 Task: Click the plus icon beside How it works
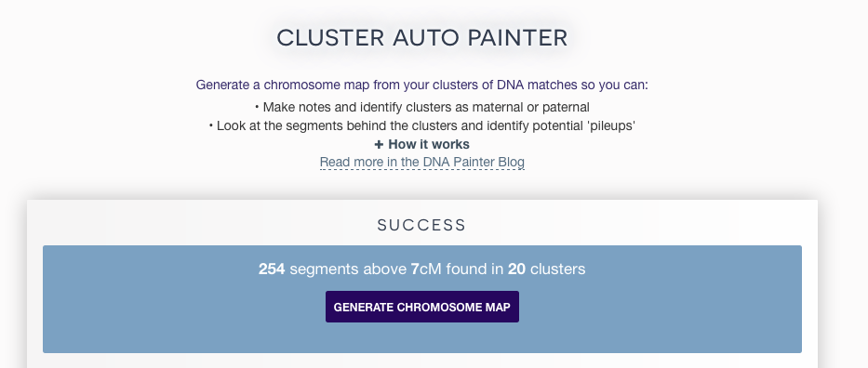coord(379,145)
